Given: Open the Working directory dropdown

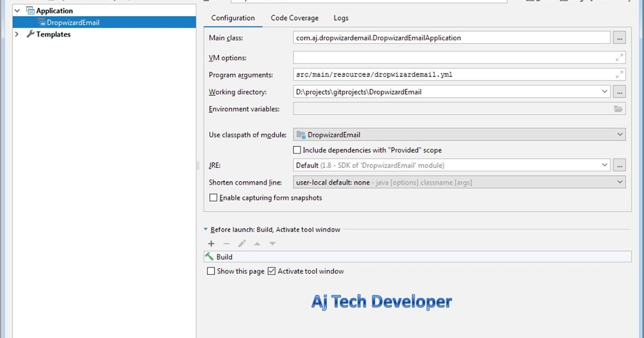Looking at the screenshot, I should pos(605,91).
